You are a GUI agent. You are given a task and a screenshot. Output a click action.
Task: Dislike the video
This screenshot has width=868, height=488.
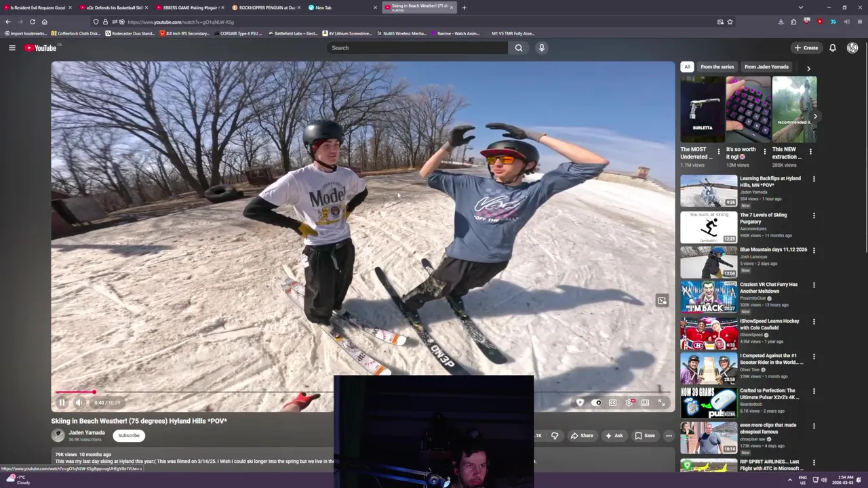pos(555,436)
